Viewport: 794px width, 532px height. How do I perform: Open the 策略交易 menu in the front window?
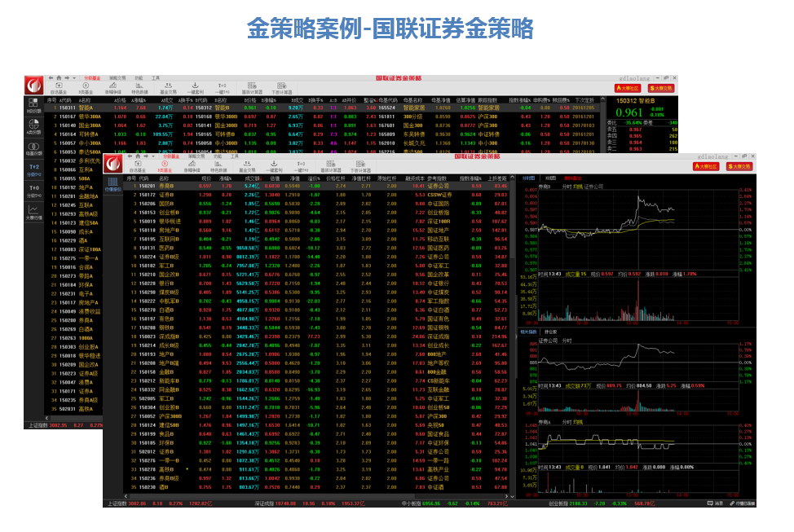pyautogui.click(x=196, y=156)
